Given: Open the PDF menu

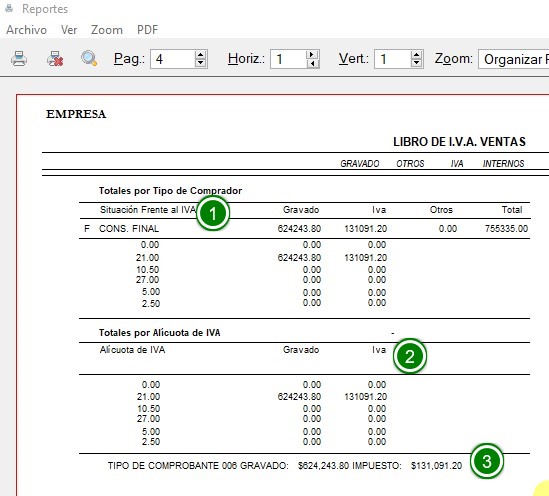Looking at the screenshot, I should 147,30.
